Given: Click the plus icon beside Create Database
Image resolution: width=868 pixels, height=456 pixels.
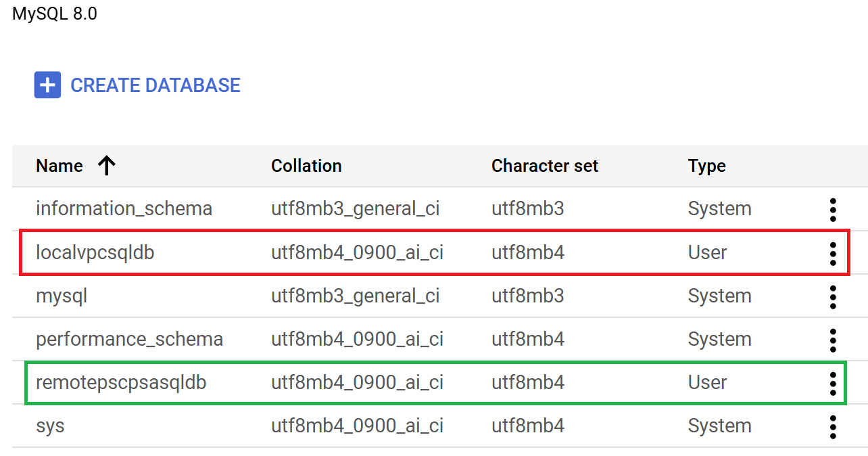Looking at the screenshot, I should tap(47, 85).
